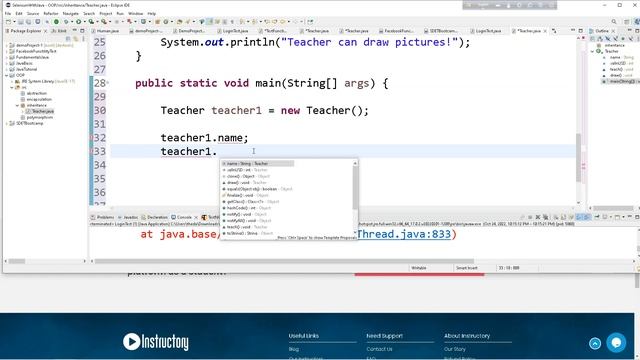Select draw() method in Outline

point(618,75)
